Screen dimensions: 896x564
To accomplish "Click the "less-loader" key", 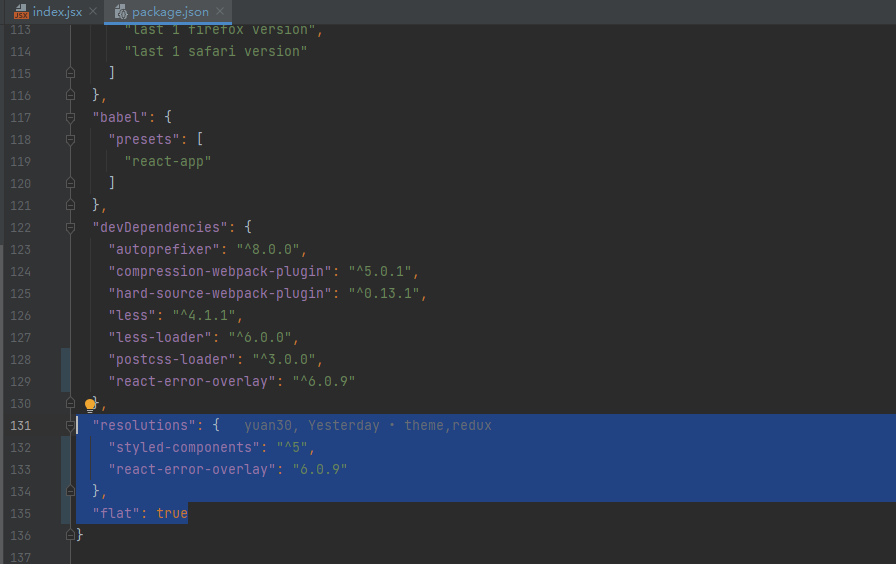I will [160, 338].
